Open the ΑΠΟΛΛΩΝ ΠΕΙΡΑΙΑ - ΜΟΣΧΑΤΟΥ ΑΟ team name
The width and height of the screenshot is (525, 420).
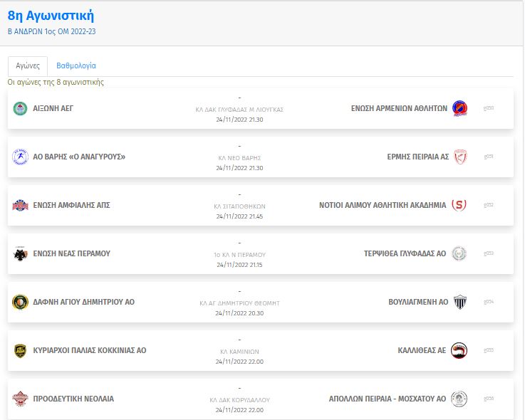point(388,399)
